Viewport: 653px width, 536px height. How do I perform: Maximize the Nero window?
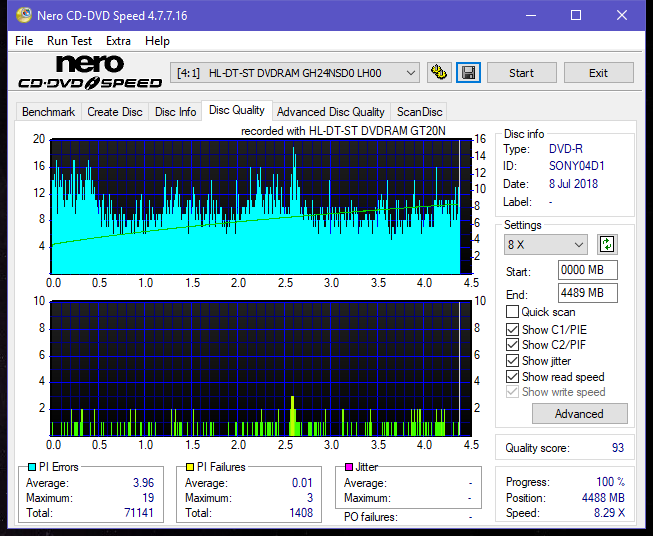pyautogui.click(x=576, y=15)
